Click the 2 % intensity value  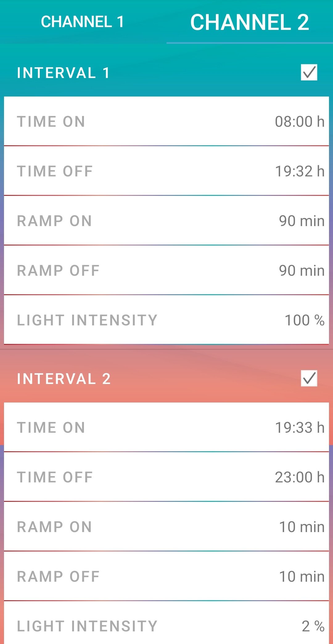pos(313,626)
